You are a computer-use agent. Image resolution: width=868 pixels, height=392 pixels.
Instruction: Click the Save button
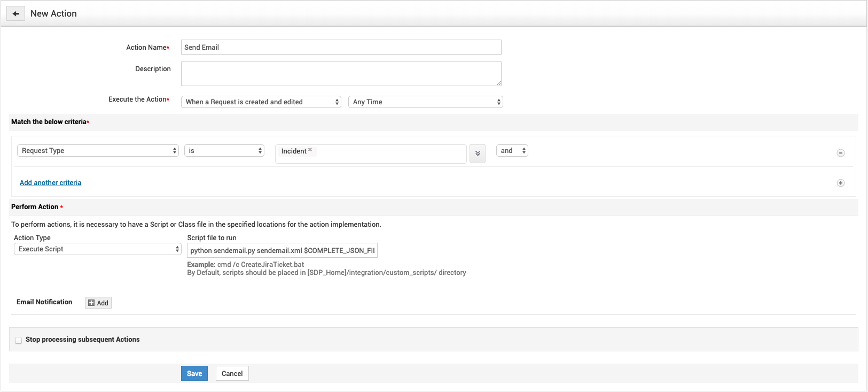[194, 373]
